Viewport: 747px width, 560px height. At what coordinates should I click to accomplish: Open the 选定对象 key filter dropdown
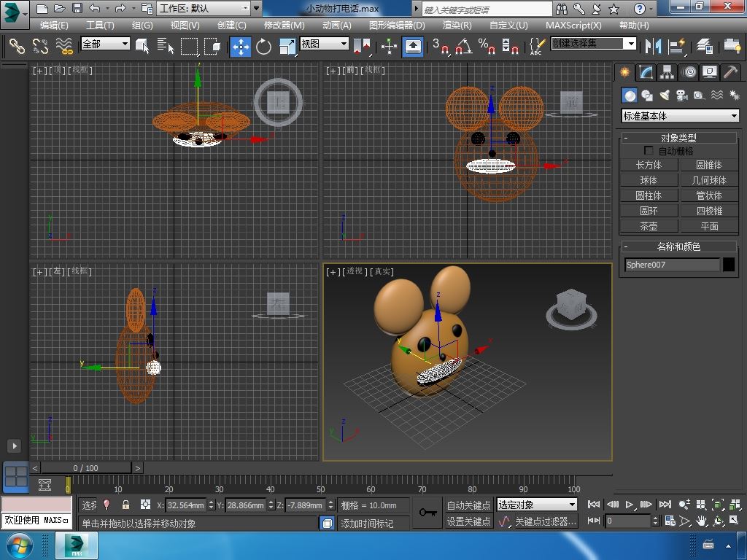537,505
